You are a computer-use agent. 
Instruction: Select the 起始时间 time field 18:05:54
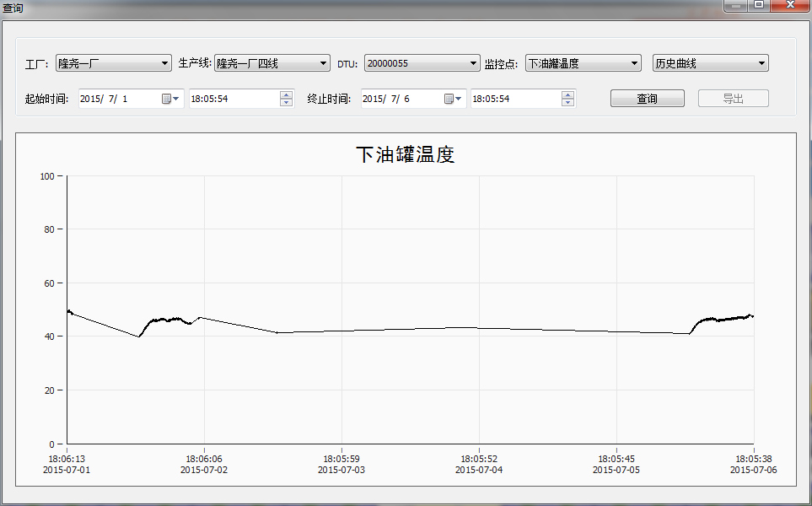point(233,99)
